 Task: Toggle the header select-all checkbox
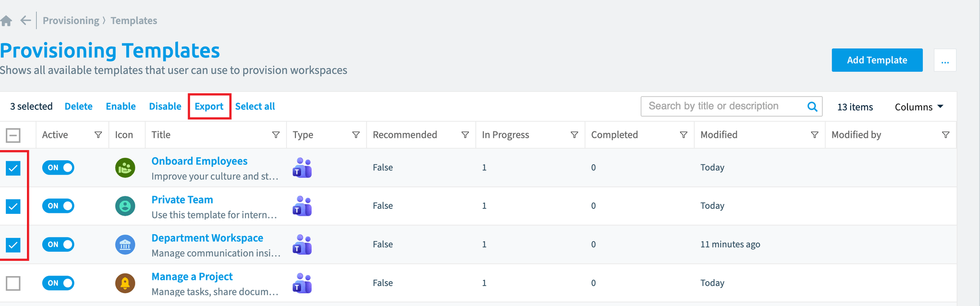13,135
